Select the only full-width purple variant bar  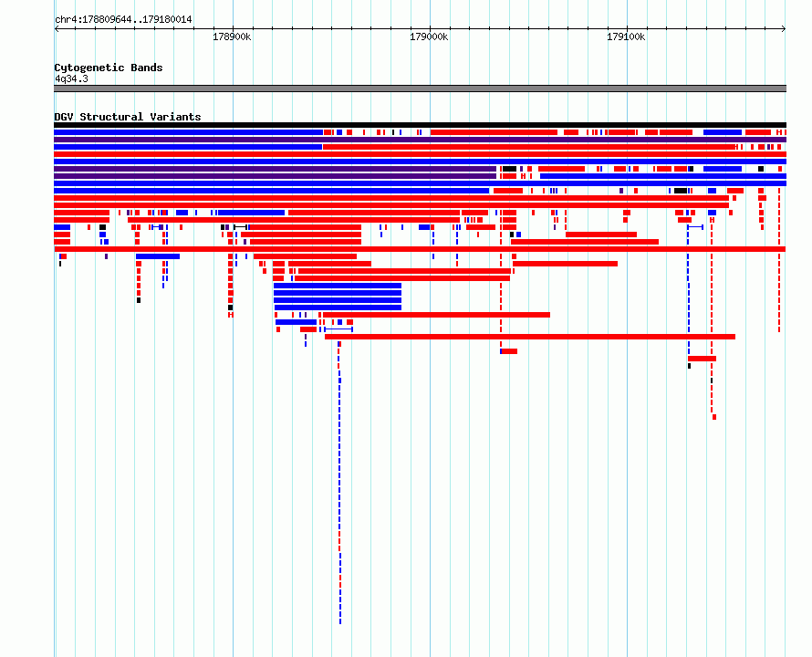(x=420, y=140)
